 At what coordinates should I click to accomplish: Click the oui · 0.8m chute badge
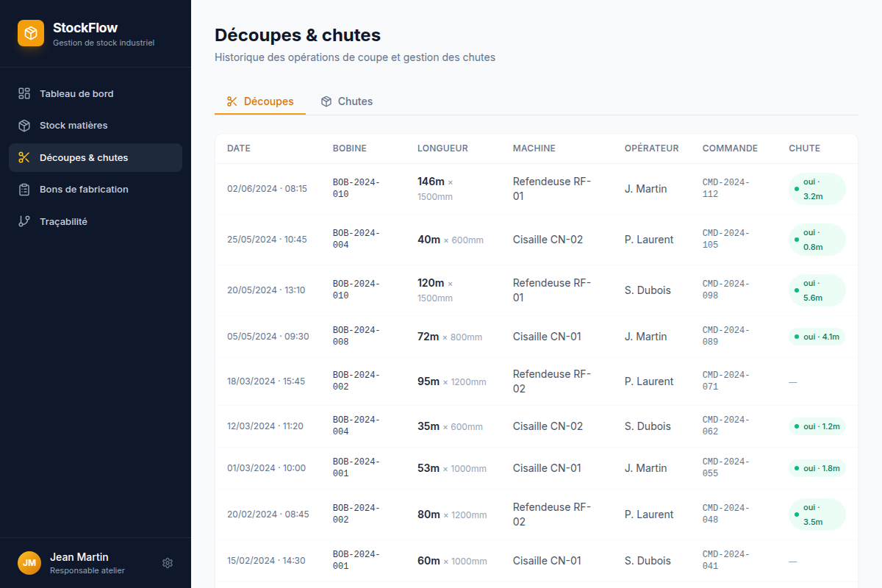pos(817,240)
